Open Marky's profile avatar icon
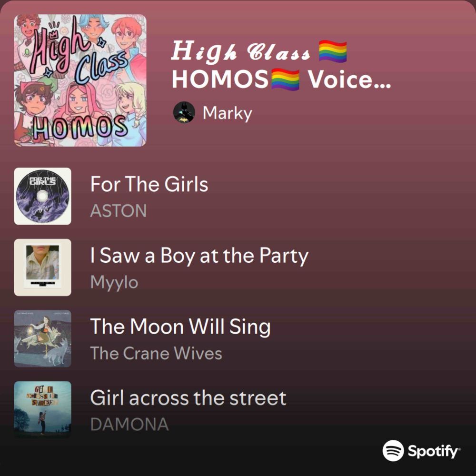The width and height of the screenshot is (476, 476). click(184, 112)
